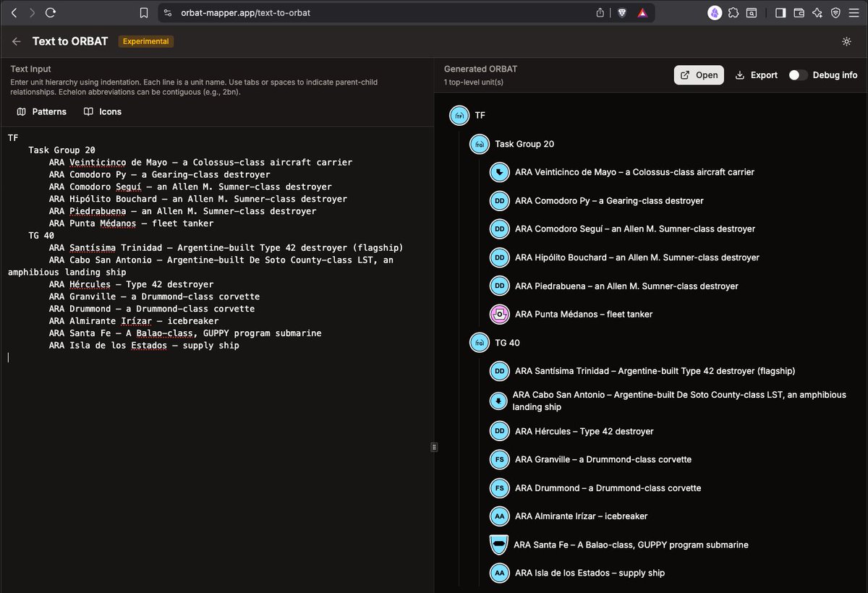Open the Patterns reference
Viewport: 868px width, 593px height.
pos(41,111)
